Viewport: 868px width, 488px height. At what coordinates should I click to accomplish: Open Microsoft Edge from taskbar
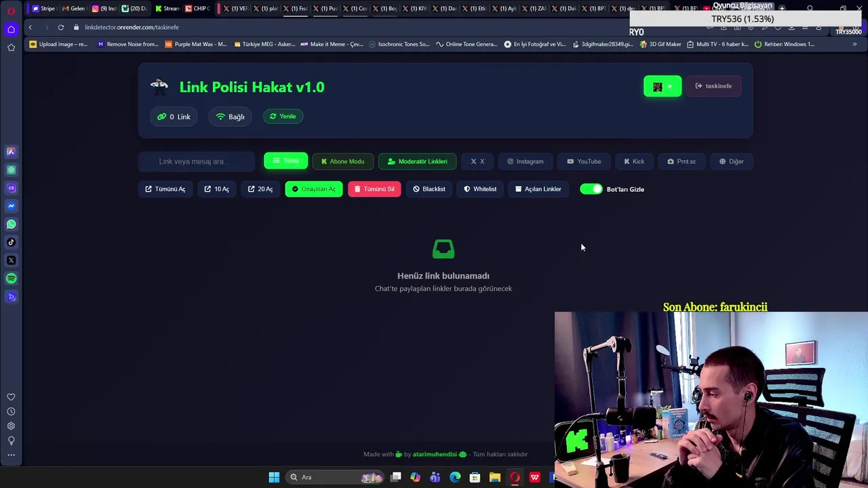pos(455,477)
